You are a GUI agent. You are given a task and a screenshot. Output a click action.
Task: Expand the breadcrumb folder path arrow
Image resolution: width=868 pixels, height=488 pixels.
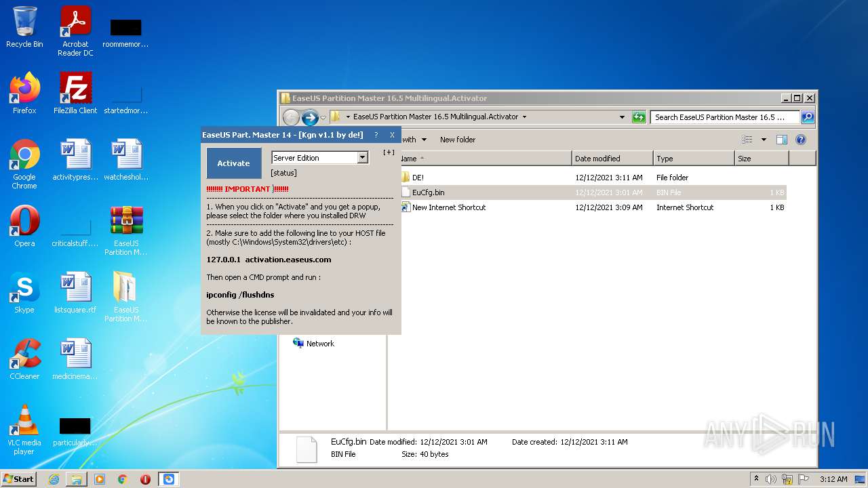[x=524, y=117]
